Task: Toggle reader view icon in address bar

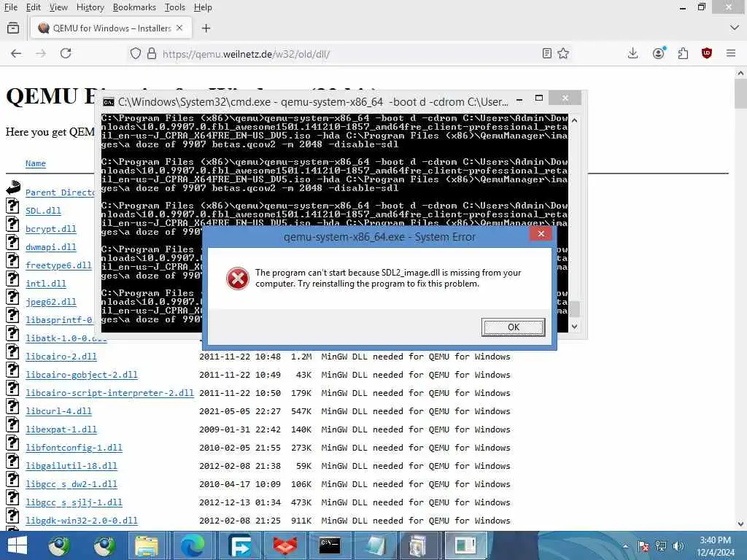Action: click(547, 53)
